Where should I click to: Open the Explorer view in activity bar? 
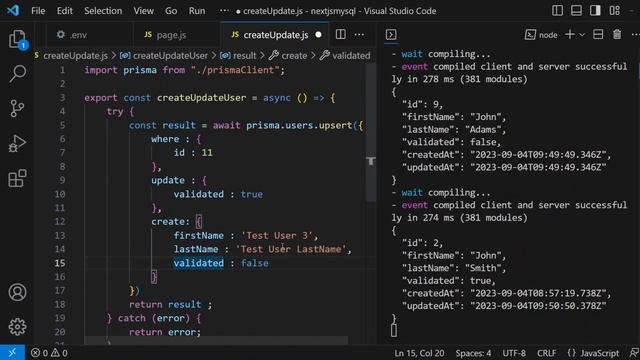pyautogui.click(x=18, y=39)
